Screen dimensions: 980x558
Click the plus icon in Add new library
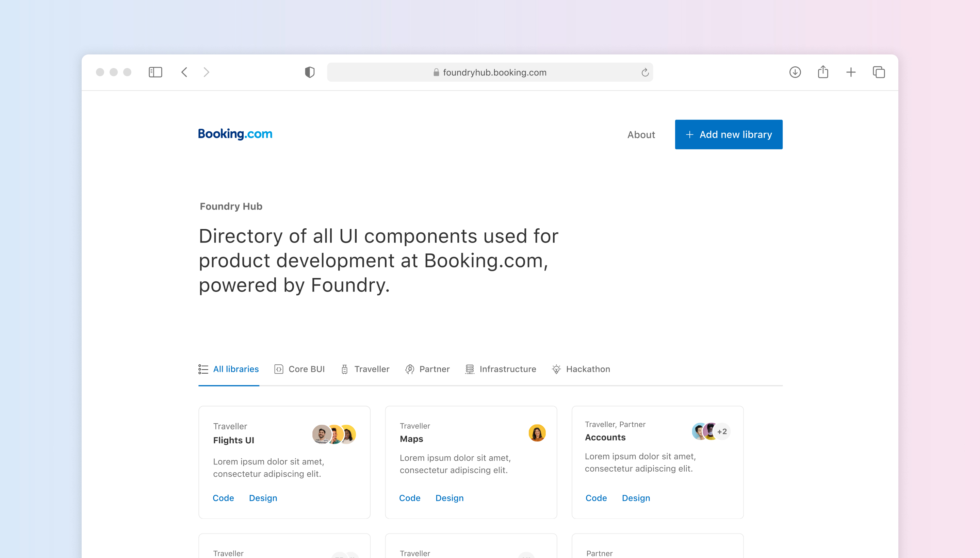(x=689, y=134)
